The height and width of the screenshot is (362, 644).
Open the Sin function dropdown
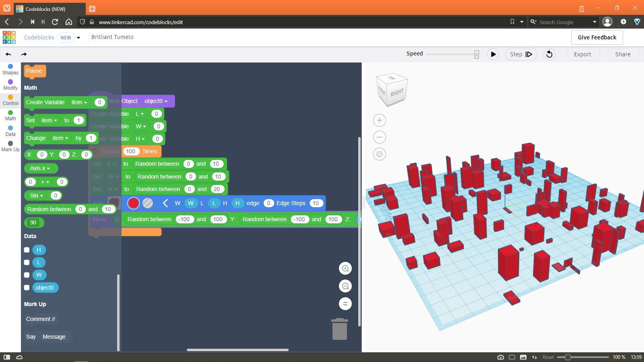(37, 195)
